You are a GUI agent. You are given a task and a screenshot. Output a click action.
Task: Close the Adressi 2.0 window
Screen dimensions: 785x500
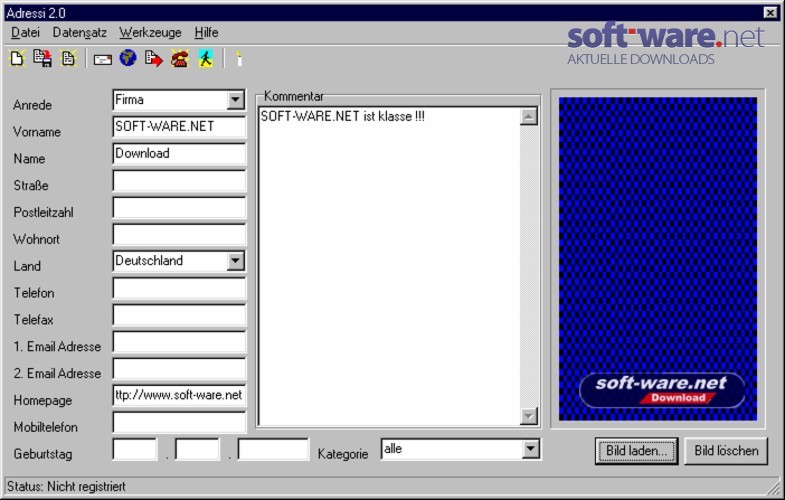(770, 13)
